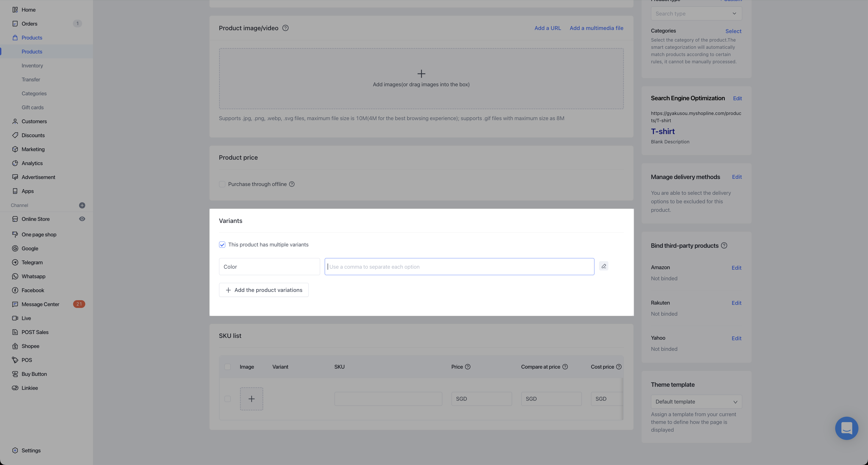
Task: Open the Color variant name field
Action: 269,267
